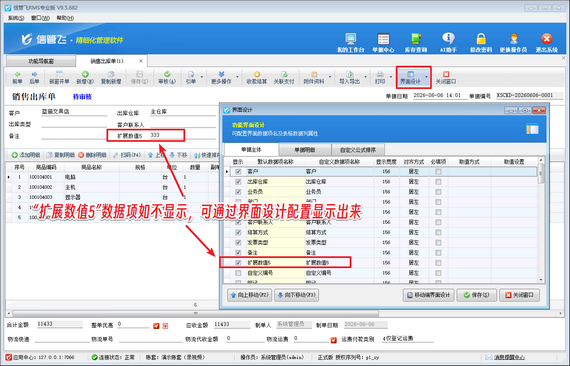Open 库存查询 icon in banner
The width and height of the screenshot is (570, 366).
pyautogui.click(x=416, y=43)
